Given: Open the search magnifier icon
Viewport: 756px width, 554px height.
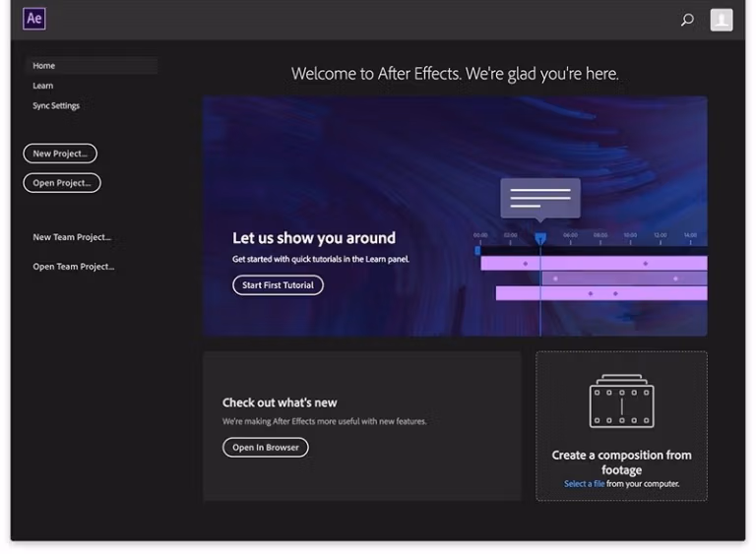Looking at the screenshot, I should (x=687, y=20).
